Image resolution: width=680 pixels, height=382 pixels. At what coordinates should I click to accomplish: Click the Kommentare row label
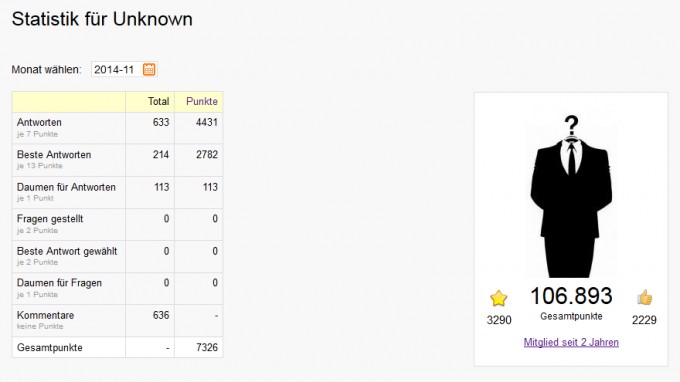[45, 315]
